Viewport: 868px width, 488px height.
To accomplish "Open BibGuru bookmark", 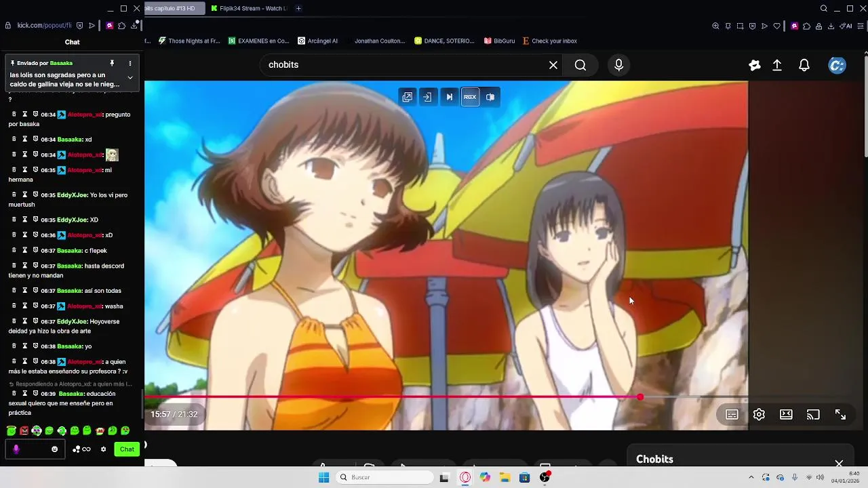I will click(499, 41).
